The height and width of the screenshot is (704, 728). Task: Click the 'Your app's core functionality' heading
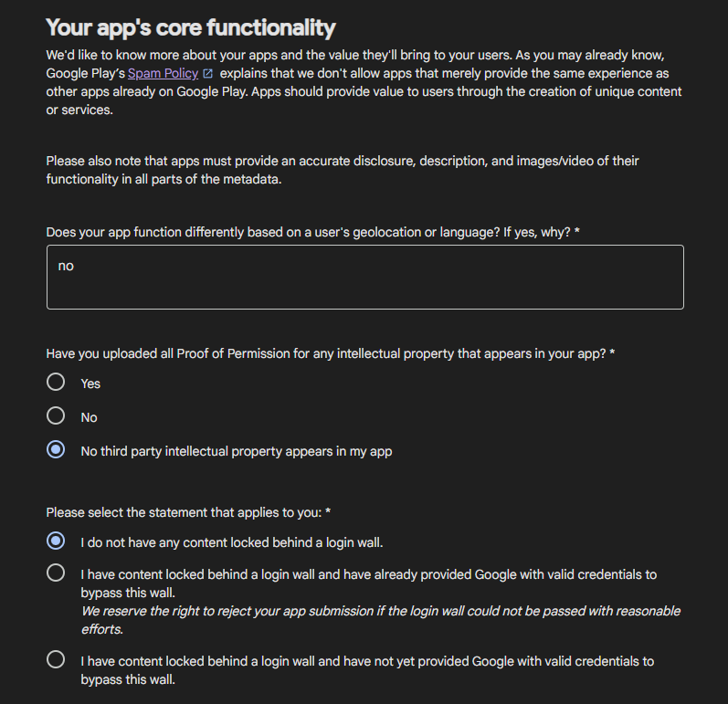coord(191,27)
